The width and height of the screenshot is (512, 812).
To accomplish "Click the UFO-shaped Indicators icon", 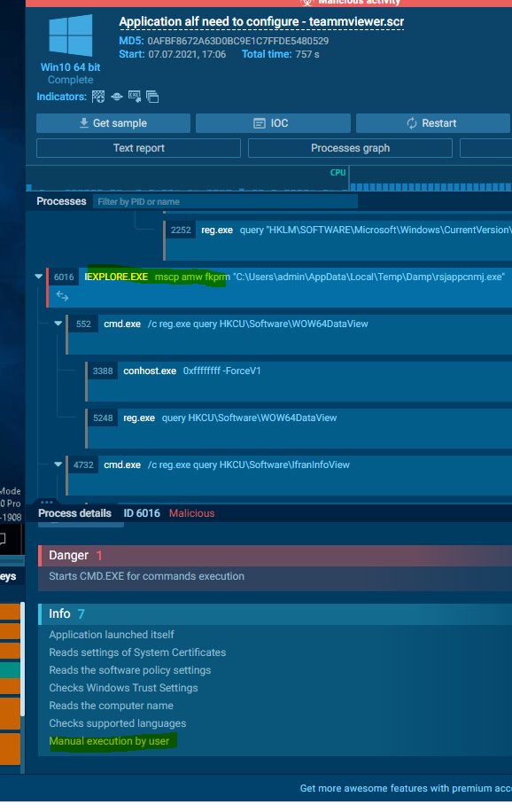I will tap(116, 97).
